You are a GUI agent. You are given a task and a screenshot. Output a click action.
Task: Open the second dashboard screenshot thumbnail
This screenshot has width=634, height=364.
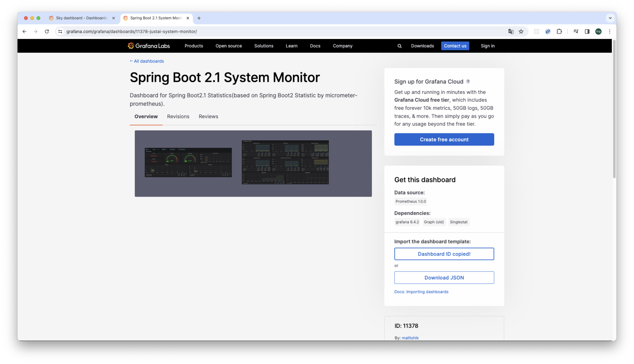[285, 162]
